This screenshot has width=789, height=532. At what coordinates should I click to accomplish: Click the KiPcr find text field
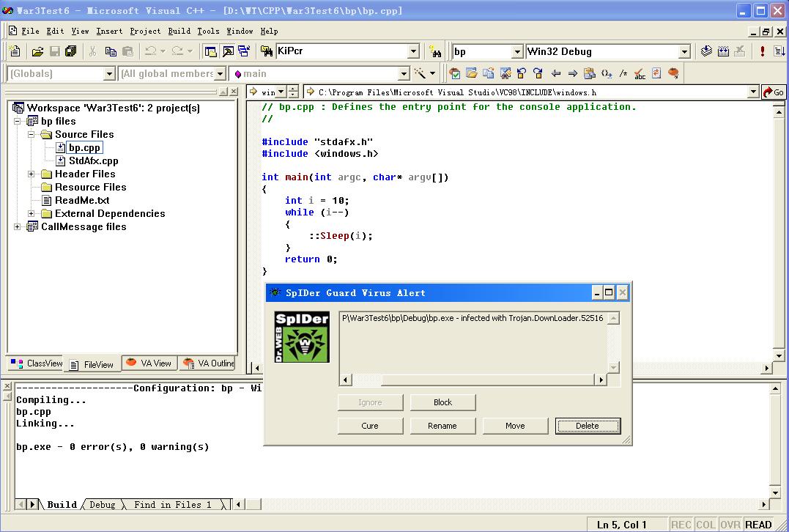tap(341, 51)
